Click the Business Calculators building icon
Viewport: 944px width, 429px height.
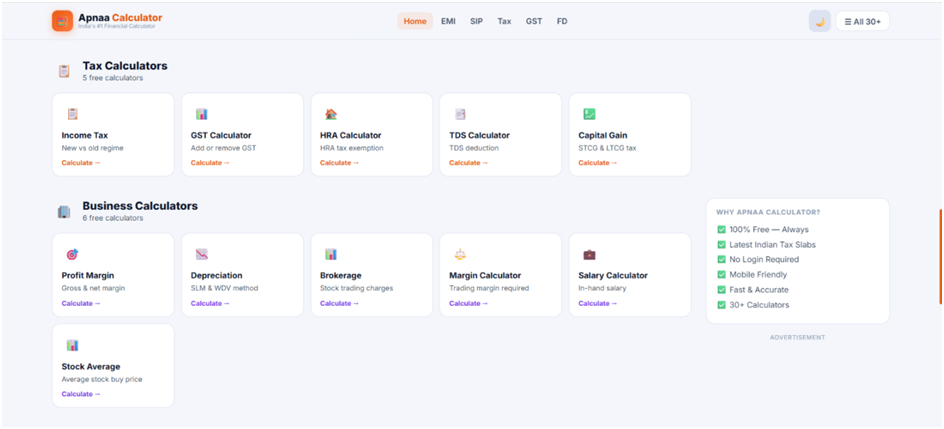pyautogui.click(x=64, y=212)
